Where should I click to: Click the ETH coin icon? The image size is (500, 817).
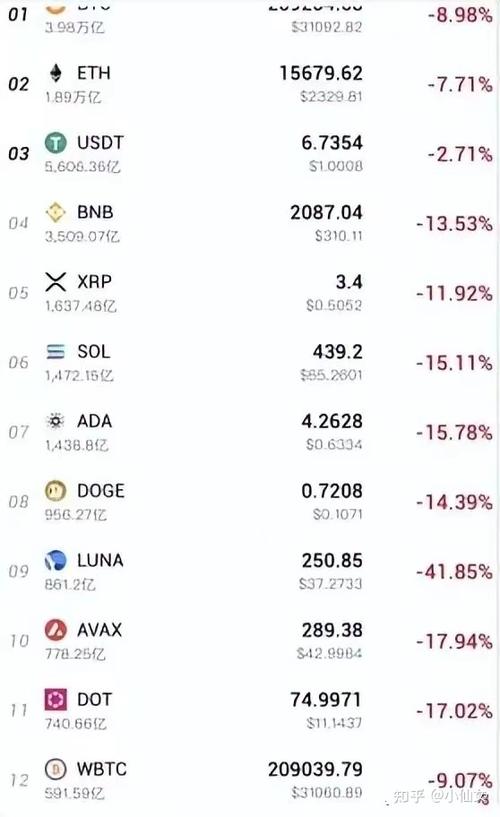point(55,73)
